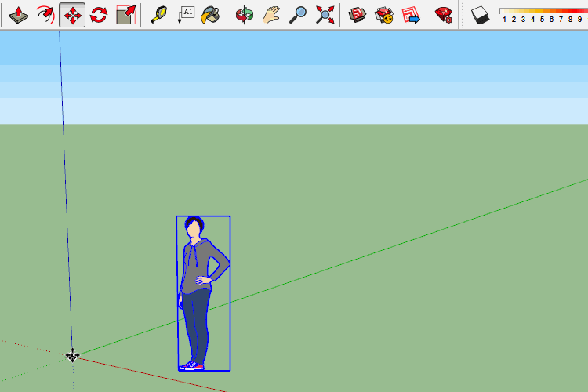588x392 pixels.
Task: Choose the Move tool in the toolbar
Action: tap(72, 14)
